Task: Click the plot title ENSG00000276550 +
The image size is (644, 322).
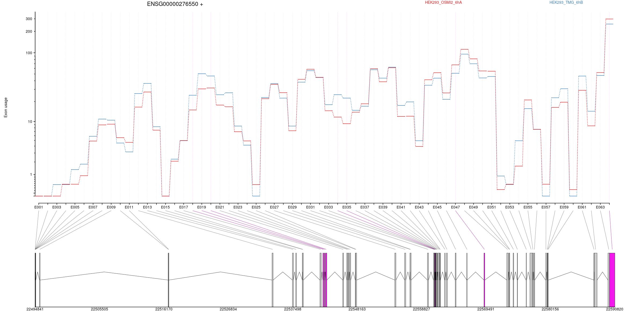Action: point(175,4)
